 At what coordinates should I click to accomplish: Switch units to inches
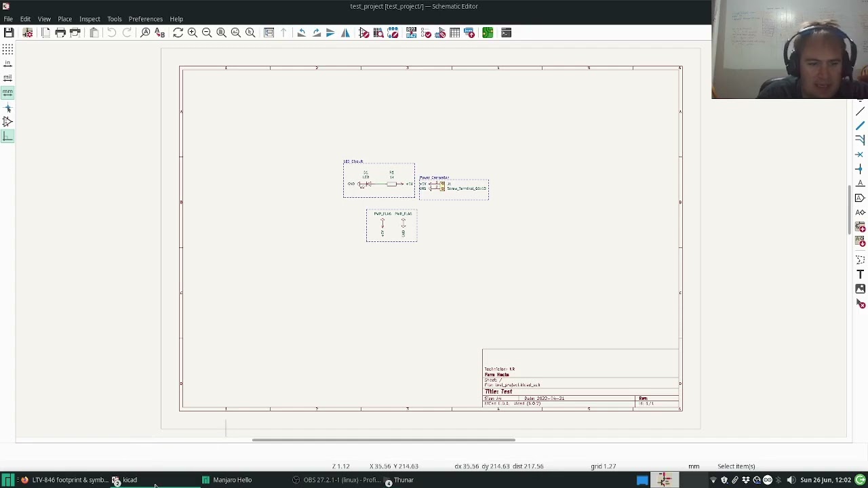pyautogui.click(x=7, y=63)
